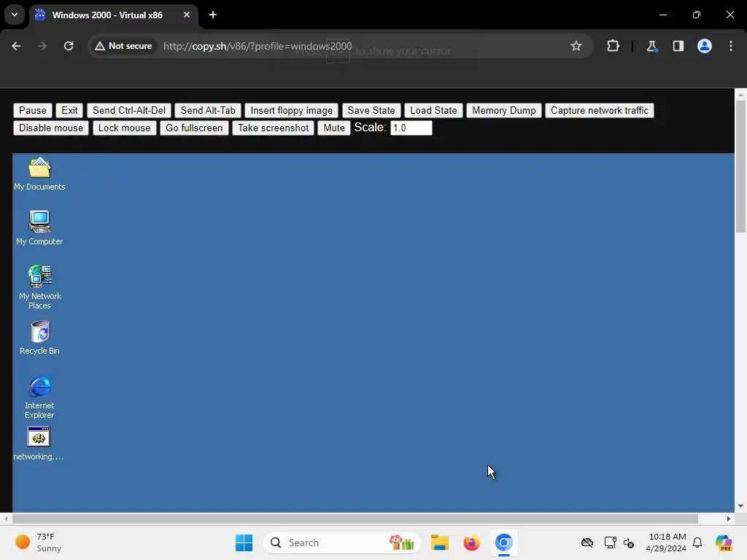Select My Network Places icon
The image size is (747, 560).
39,287
